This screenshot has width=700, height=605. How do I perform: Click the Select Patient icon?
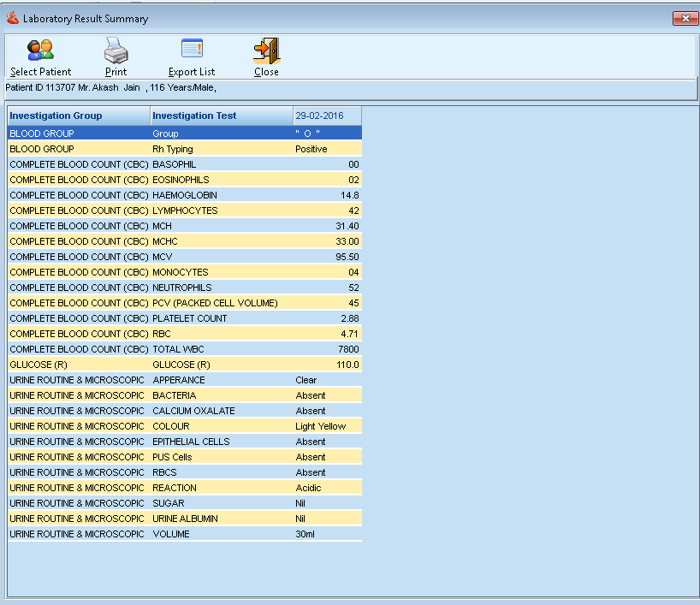coord(40,50)
